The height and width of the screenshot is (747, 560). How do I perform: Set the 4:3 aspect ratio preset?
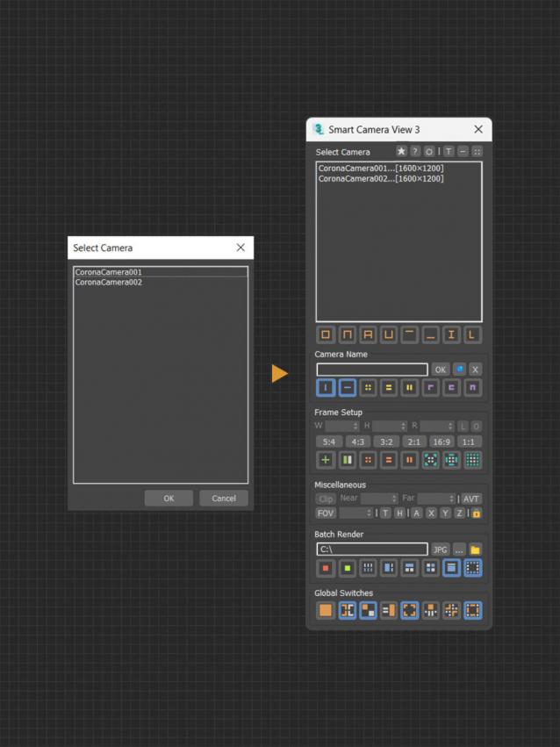[x=357, y=442]
